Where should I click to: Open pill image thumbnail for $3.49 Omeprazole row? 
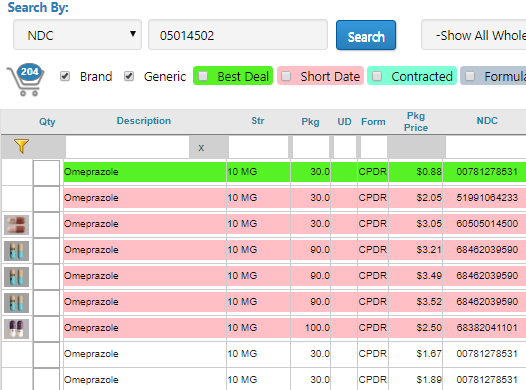pos(16,277)
